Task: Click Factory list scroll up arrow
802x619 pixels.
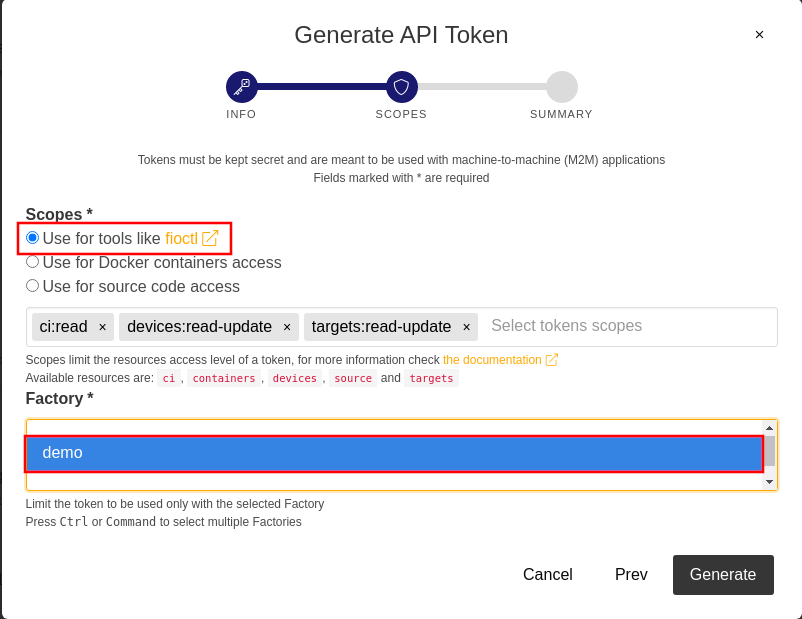Action: tap(769, 427)
